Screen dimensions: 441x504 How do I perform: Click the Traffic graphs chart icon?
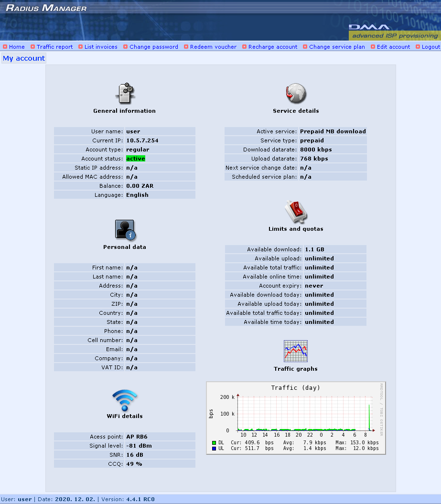click(296, 351)
